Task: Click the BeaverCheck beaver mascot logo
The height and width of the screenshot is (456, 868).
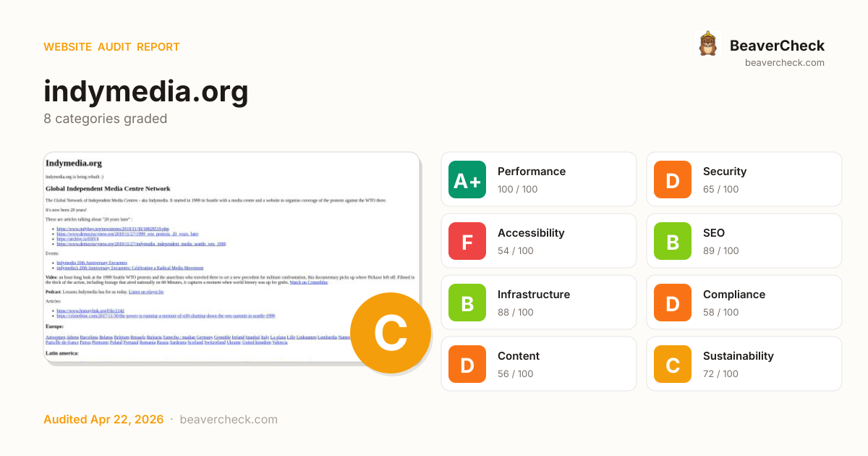Action: point(707,44)
